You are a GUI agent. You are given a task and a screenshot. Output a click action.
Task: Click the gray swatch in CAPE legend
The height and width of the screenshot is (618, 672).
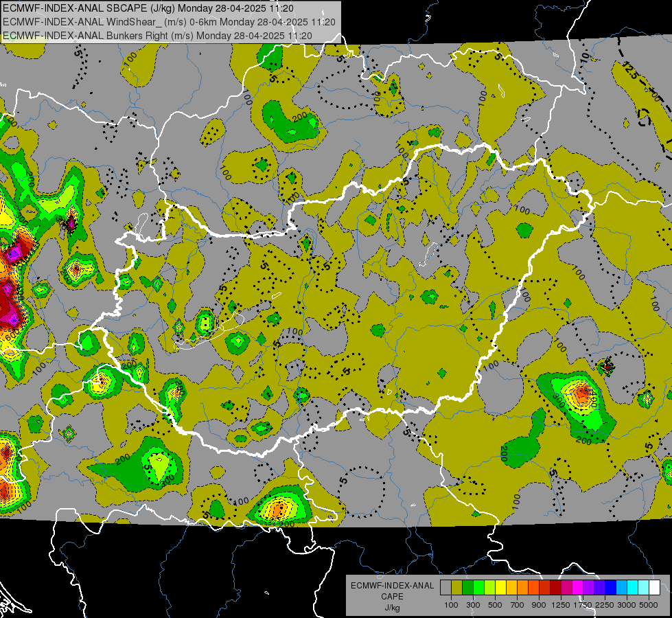(445, 587)
